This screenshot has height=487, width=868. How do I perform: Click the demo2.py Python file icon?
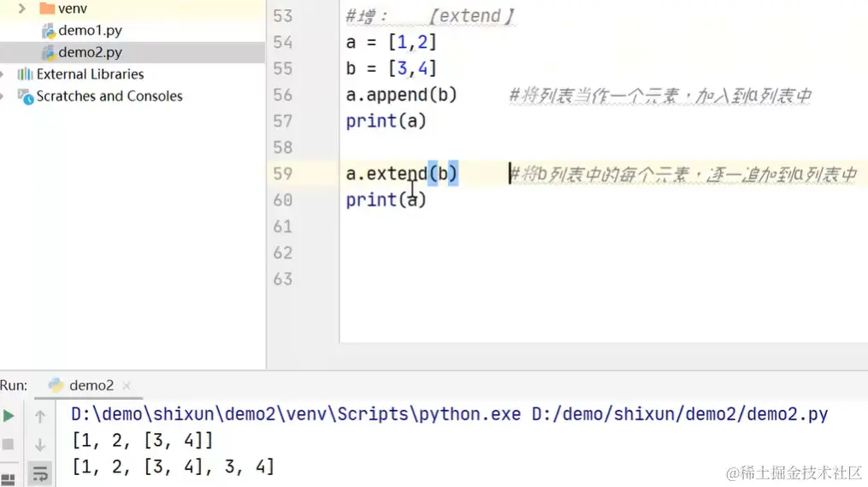click(x=49, y=52)
